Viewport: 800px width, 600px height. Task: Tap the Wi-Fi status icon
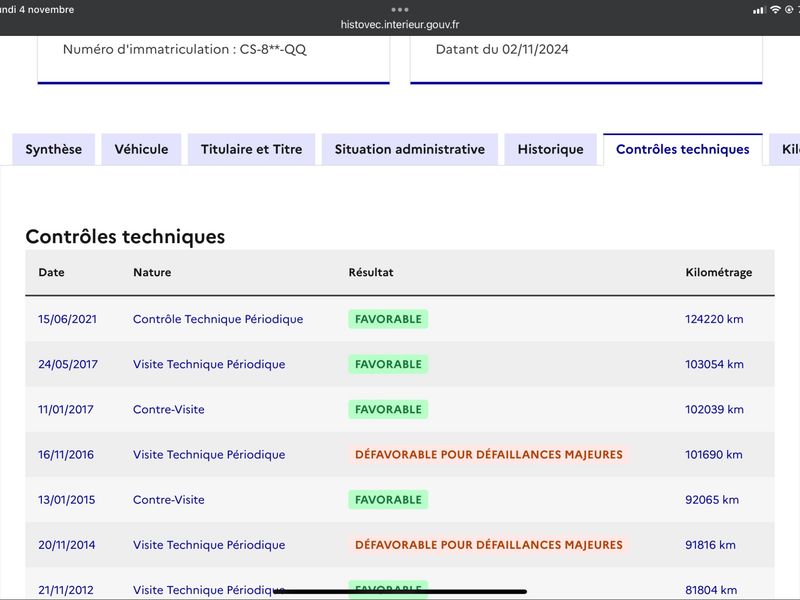click(775, 9)
